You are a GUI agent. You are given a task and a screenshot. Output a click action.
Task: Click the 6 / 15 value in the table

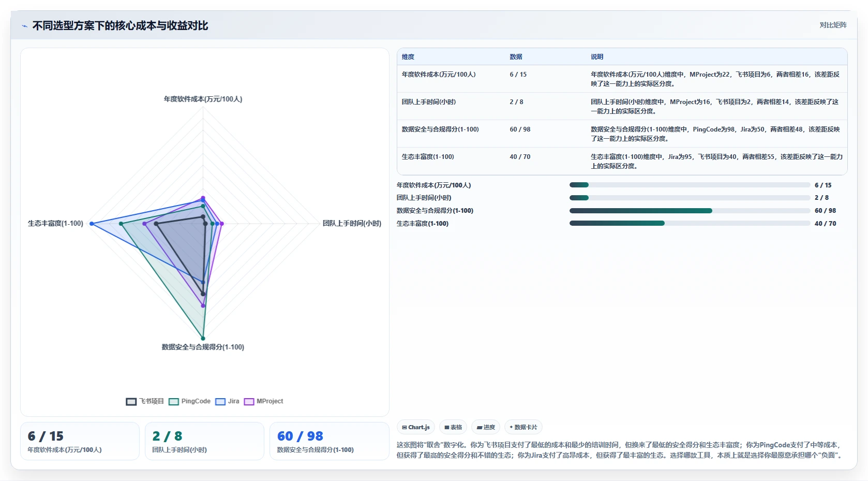point(518,75)
